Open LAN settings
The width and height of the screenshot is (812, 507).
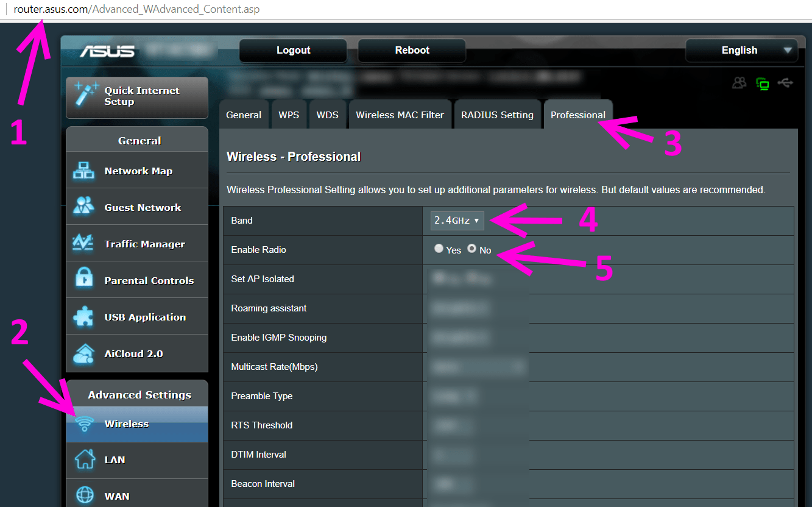click(x=137, y=459)
